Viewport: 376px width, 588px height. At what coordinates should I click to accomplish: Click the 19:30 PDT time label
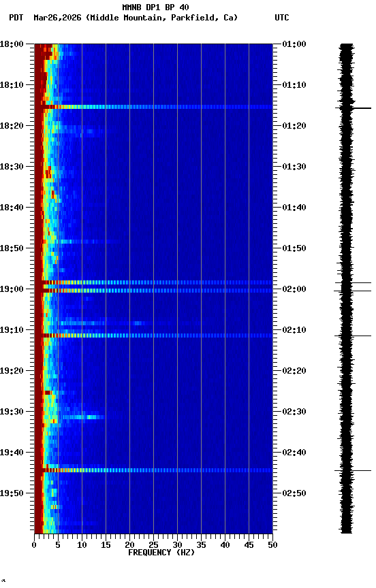click(x=12, y=412)
